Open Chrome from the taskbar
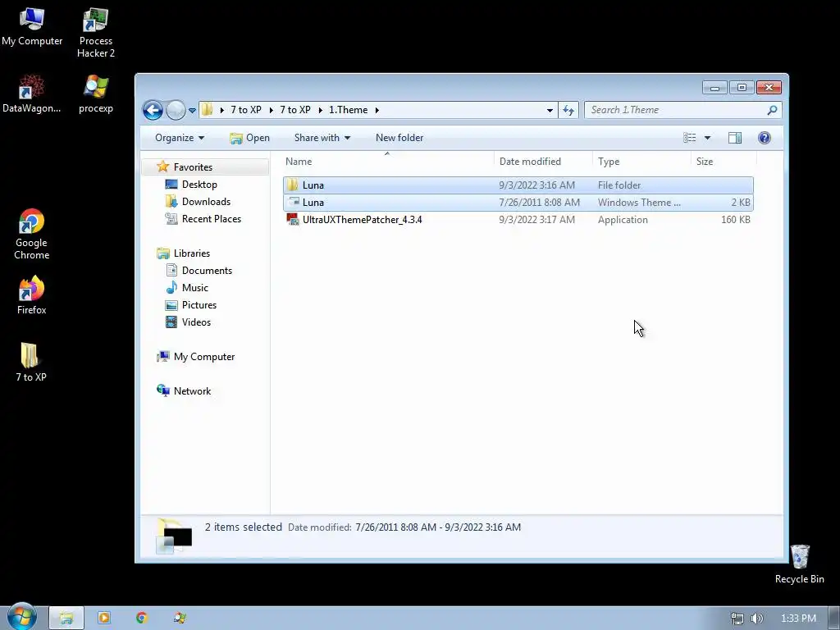The height and width of the screenshot is (630, 840). coord(141,618)
